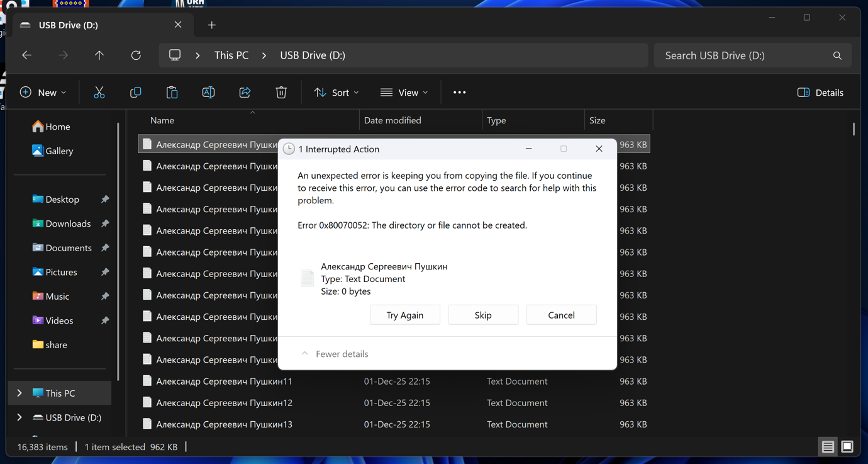Open the View layout dropdown
Viewport: 868px width, 464px height.
pyautogui.click(x=404, y=93)
